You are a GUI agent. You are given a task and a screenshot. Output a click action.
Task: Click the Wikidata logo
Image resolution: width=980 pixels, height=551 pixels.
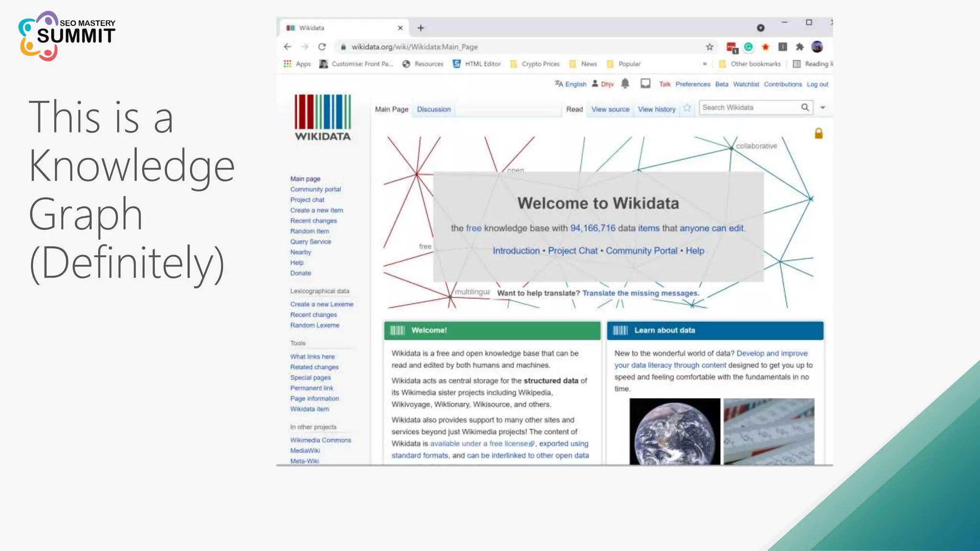tap(323, 118)
